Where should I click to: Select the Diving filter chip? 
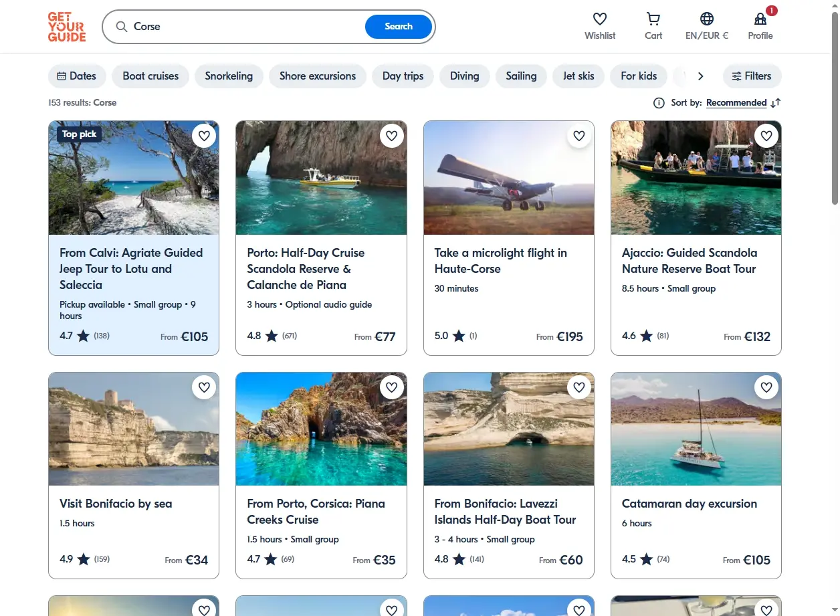pos(465,76)
